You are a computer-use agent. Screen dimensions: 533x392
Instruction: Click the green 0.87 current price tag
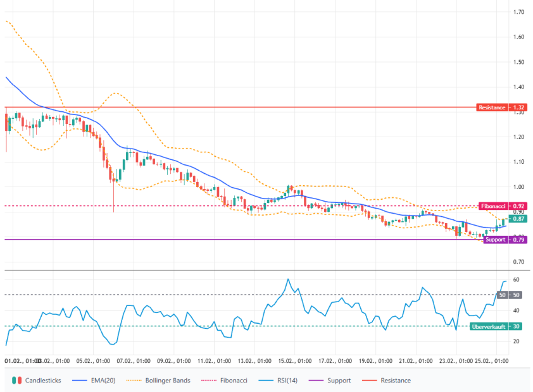519,219
